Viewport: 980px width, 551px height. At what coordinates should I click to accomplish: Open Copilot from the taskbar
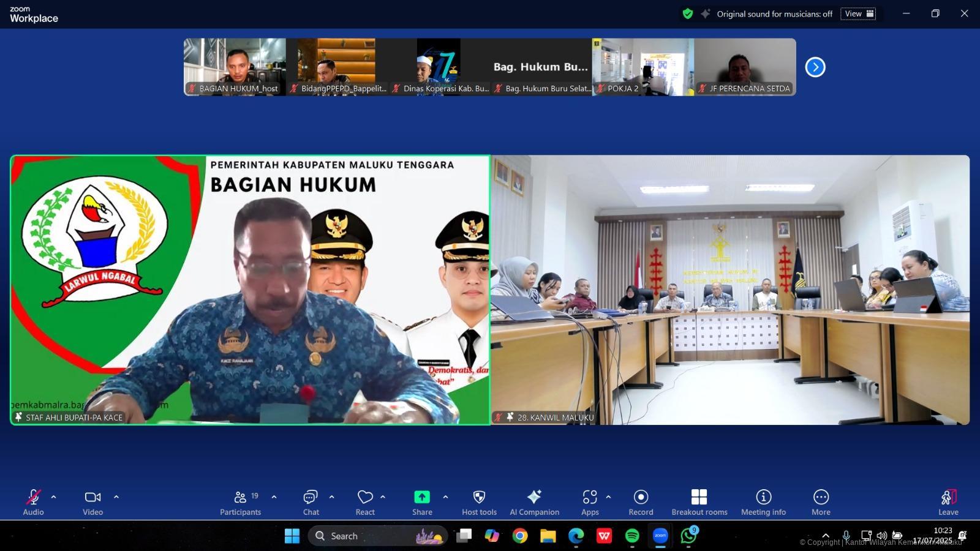[492, 536]
